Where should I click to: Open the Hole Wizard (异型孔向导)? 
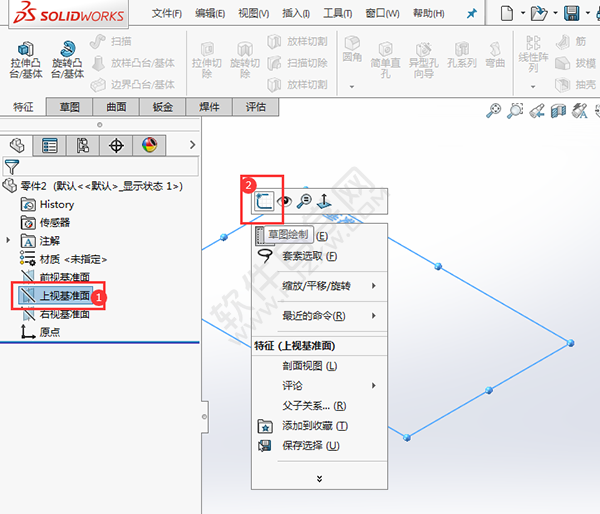coord(424,60)
